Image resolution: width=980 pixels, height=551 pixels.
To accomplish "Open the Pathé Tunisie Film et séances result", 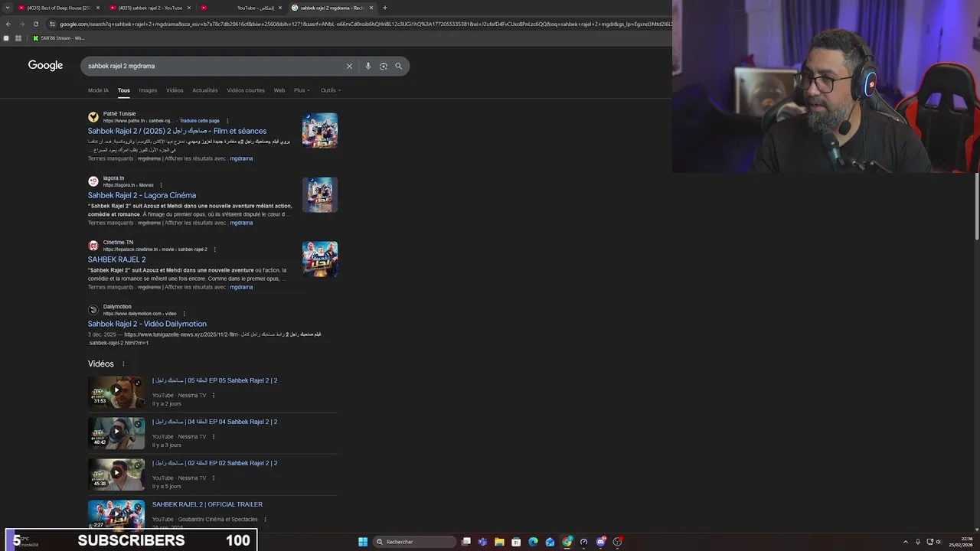I will (177, 131).
